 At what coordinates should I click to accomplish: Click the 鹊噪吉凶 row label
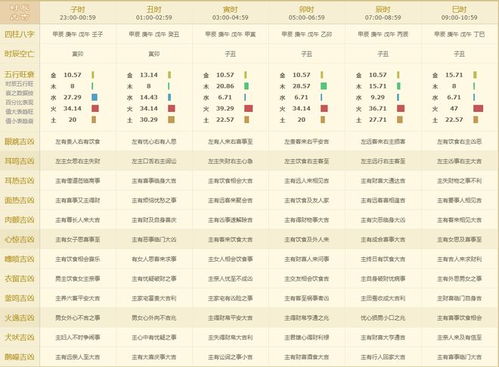pos(19,357)
